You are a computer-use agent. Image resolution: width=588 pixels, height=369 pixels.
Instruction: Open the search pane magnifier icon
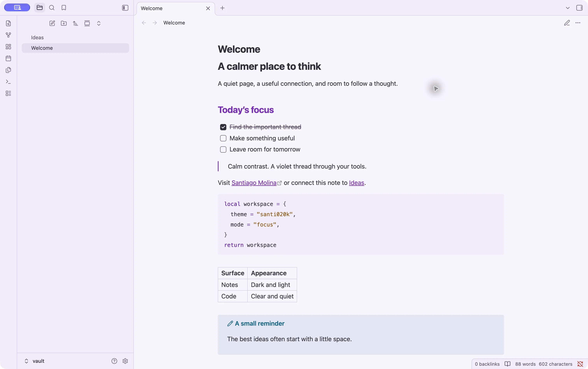[x=52, y=8]
